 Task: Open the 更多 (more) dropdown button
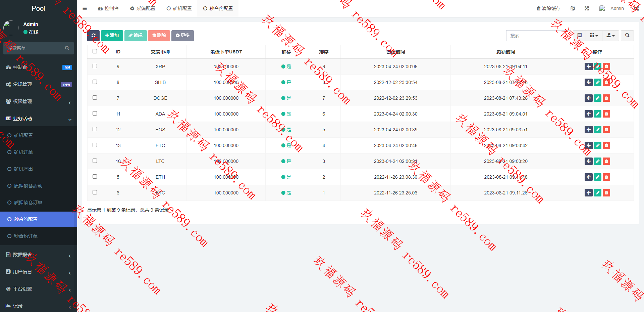(182, 36)
